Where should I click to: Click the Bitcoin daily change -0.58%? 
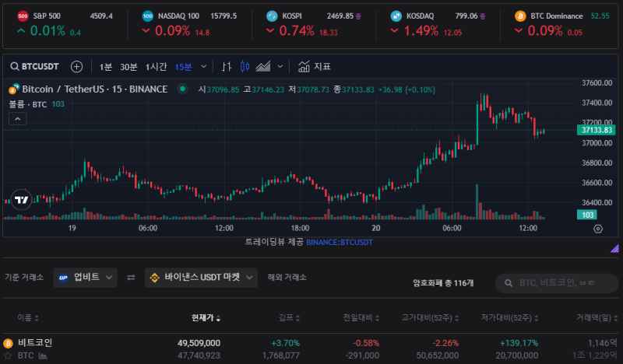tap(366, 343)
